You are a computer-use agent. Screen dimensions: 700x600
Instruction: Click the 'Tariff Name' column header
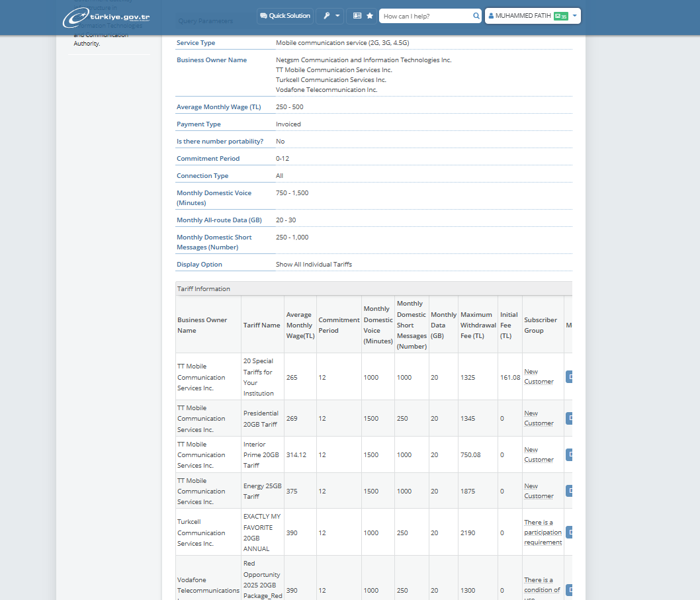tap(261, 325)
